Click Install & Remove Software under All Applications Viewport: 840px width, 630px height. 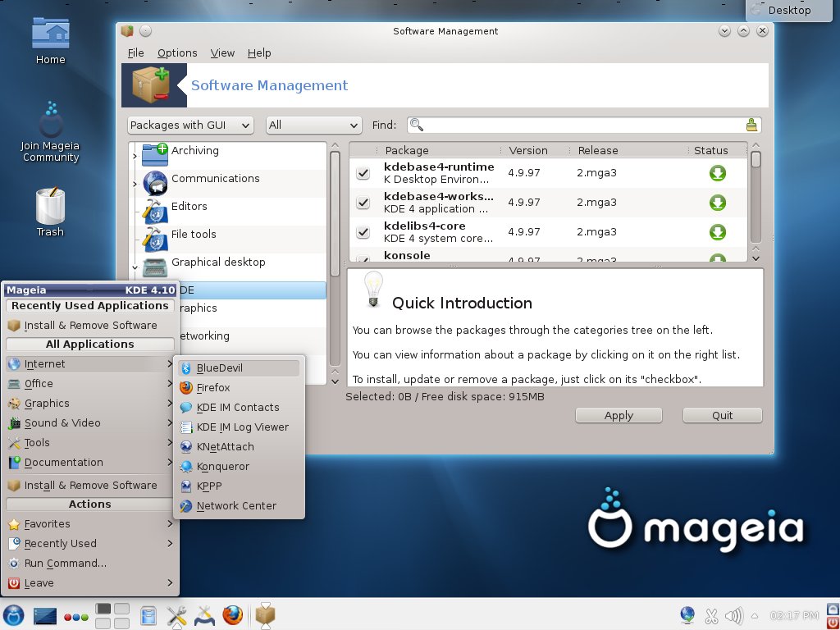[90, 486]
